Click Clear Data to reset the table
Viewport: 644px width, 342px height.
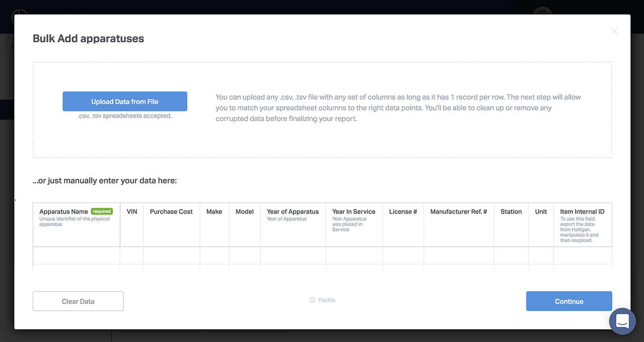pyautogui.click(x=78, y=301)
